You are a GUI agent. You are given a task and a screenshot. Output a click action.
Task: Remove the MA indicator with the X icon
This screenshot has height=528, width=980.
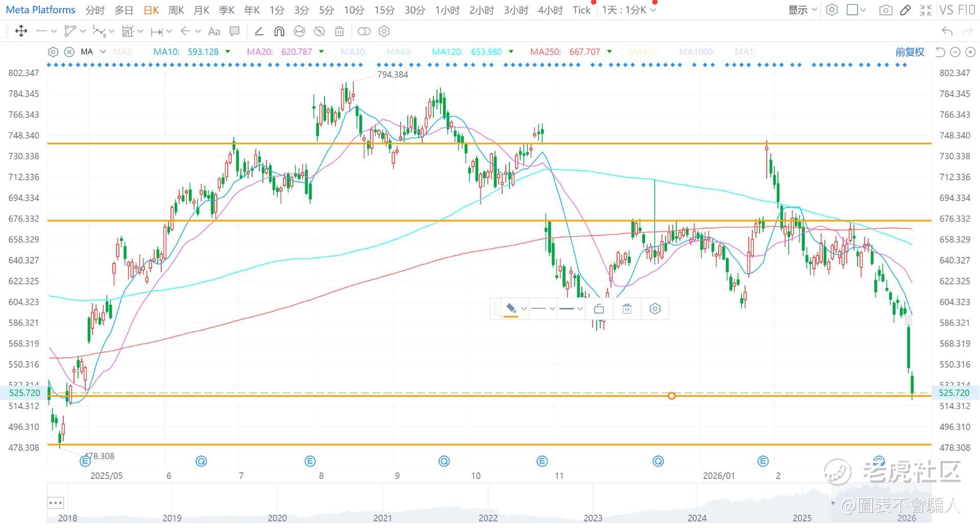pyautogui.click(x=69, y=52)
